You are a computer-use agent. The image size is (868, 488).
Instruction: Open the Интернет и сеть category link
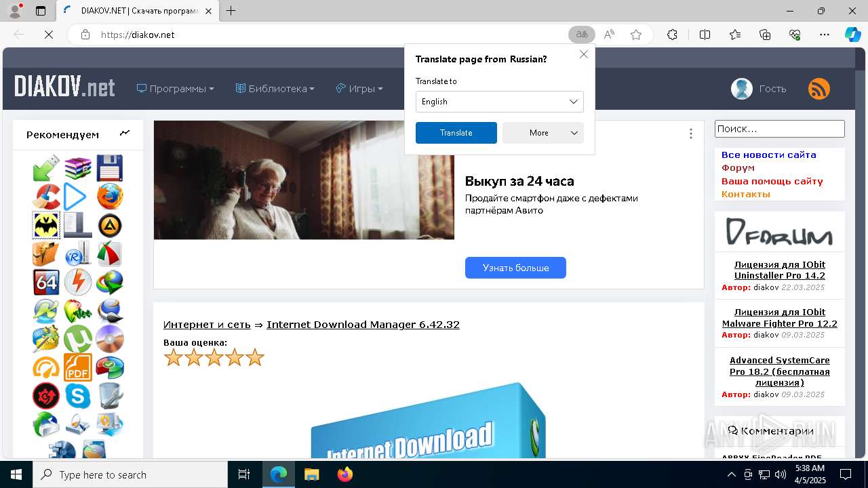tap(207, 325)
